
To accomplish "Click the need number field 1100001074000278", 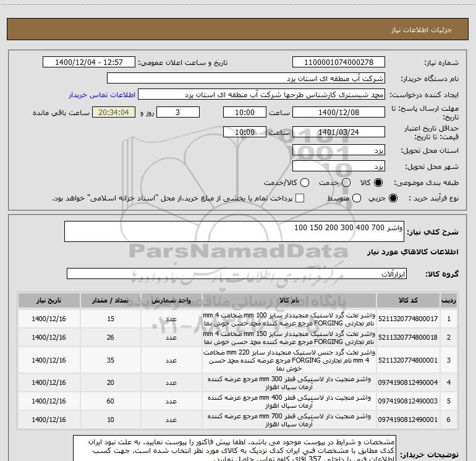I will coord(339,62).
